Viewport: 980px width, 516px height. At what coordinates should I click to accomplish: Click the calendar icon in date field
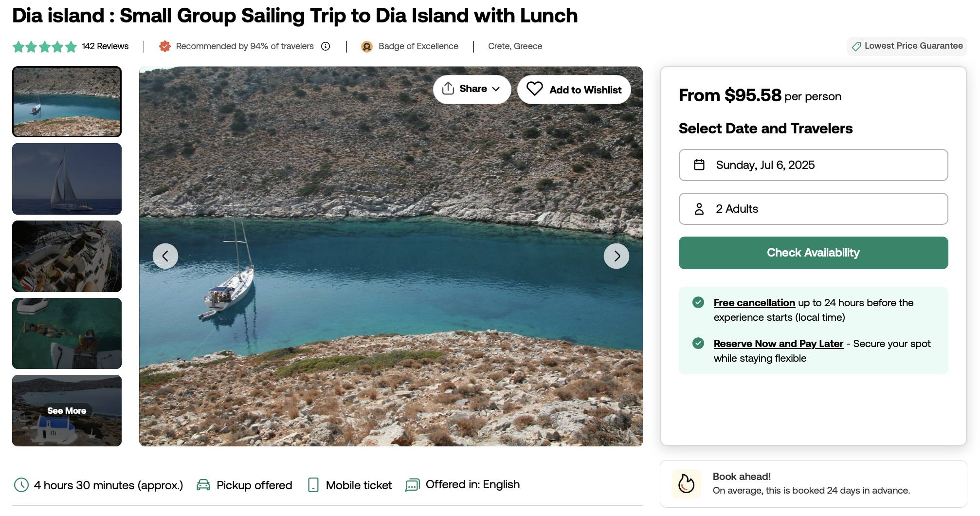coord(699,165)
